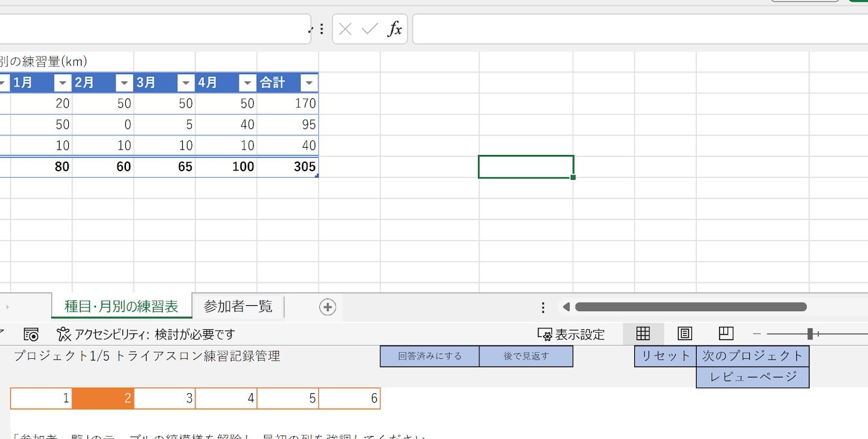Open the 4月 column filter dropdown
Image resolution: width=868 pixels, height=439 pixels.
[x=247, y=83]
